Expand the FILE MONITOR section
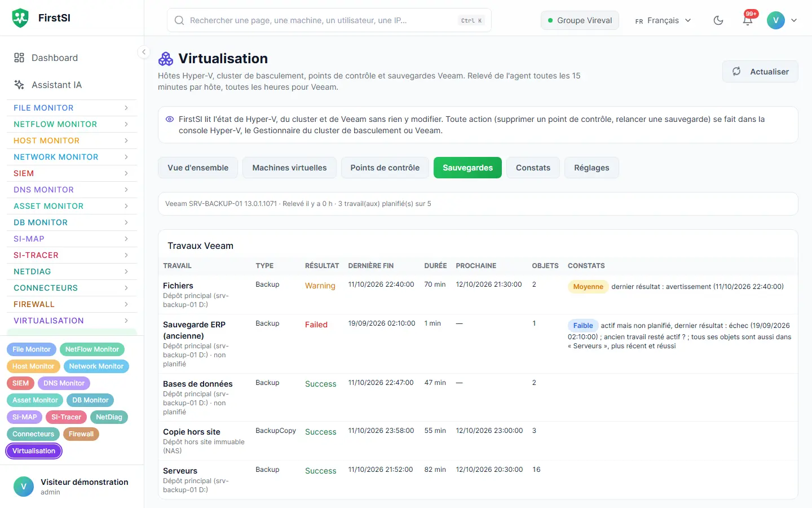Viewport: 812px width, 508px height. [72, 108]
